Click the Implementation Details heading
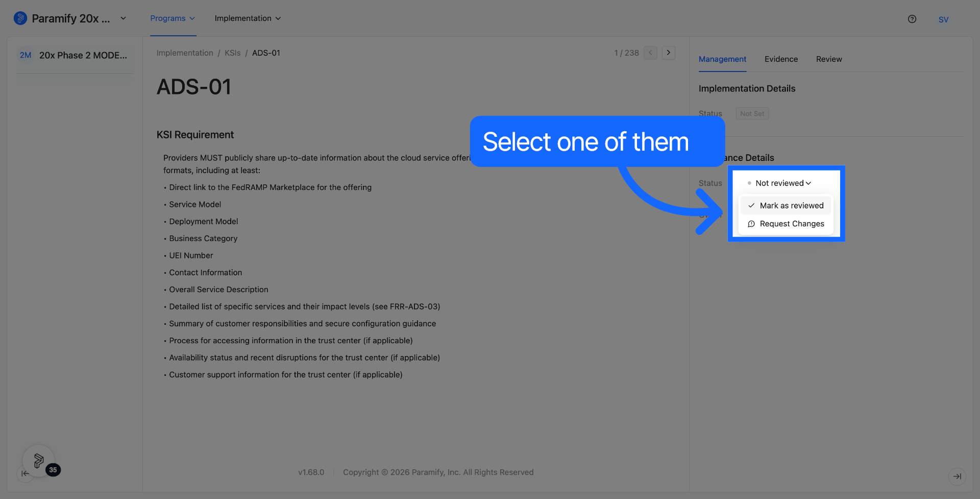 tap(747, 89)
